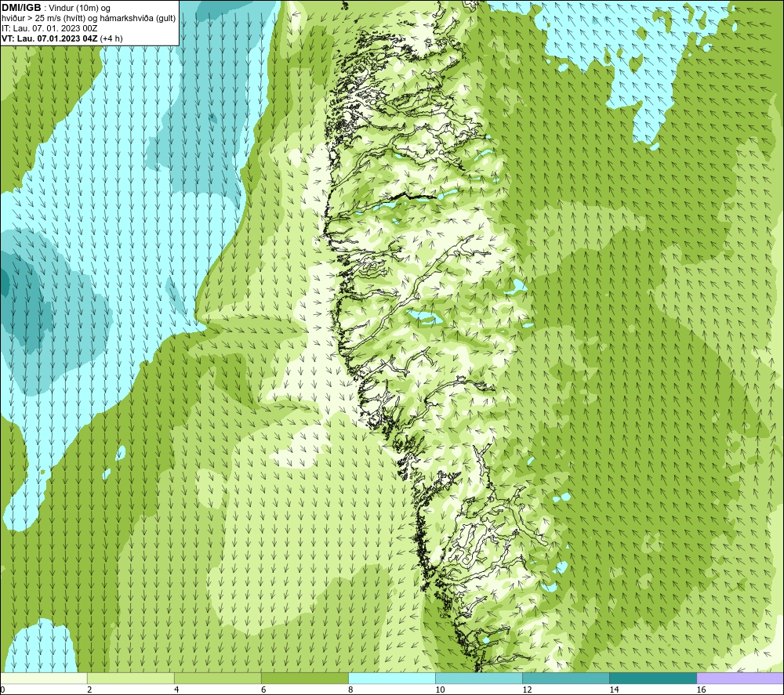Click the 14–16 m/s dark teal legend swatch

(x=653, y=678)
